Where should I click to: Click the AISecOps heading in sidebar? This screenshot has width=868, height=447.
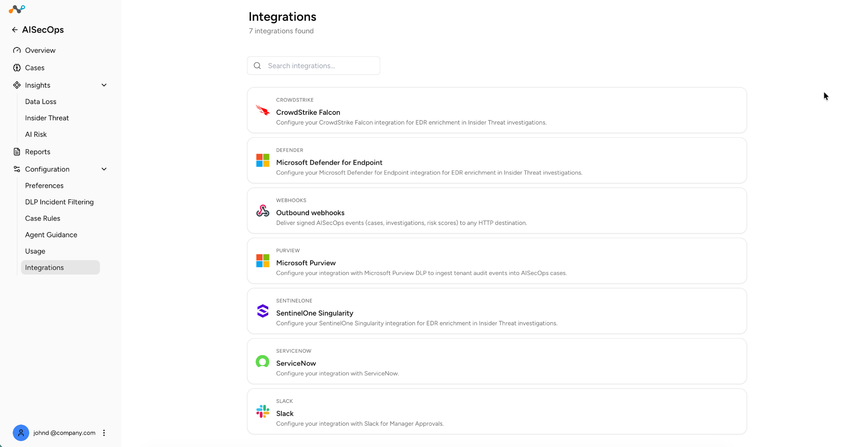point(43,30)
